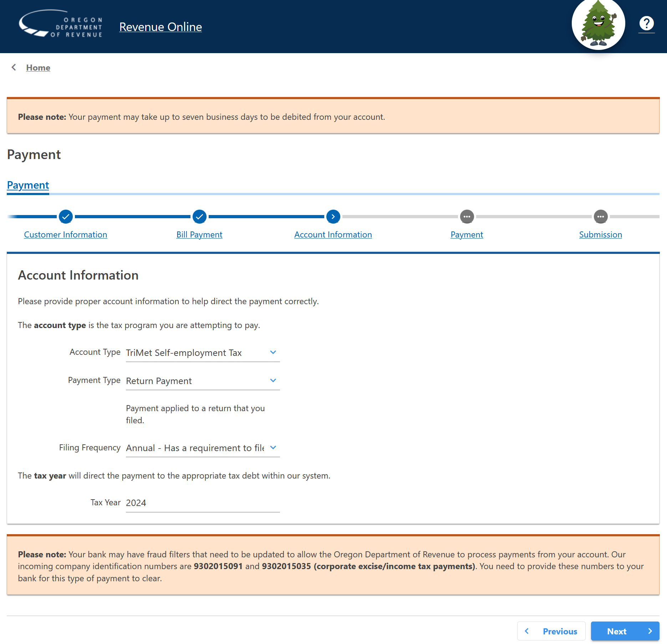Click the help question mark icon

click(x=647, y=24)
